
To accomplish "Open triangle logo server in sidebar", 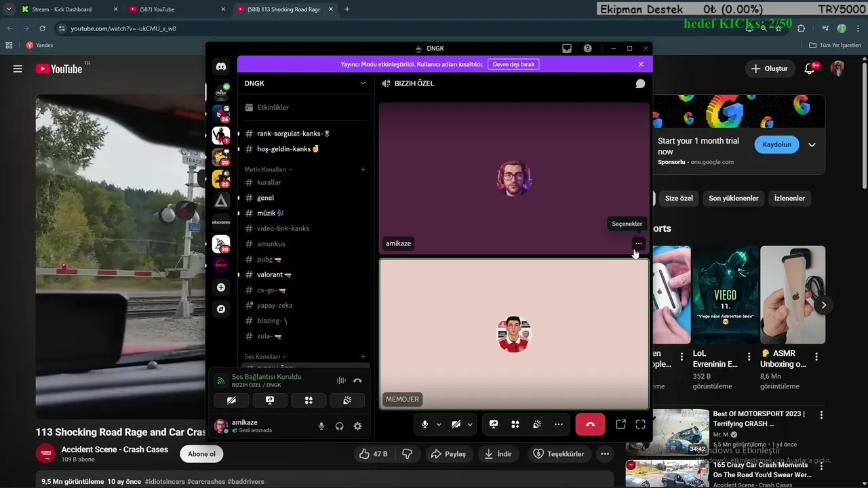I will pos(221,201).
